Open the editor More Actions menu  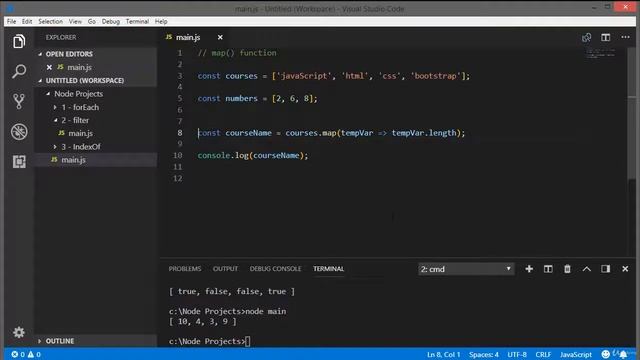625,37
